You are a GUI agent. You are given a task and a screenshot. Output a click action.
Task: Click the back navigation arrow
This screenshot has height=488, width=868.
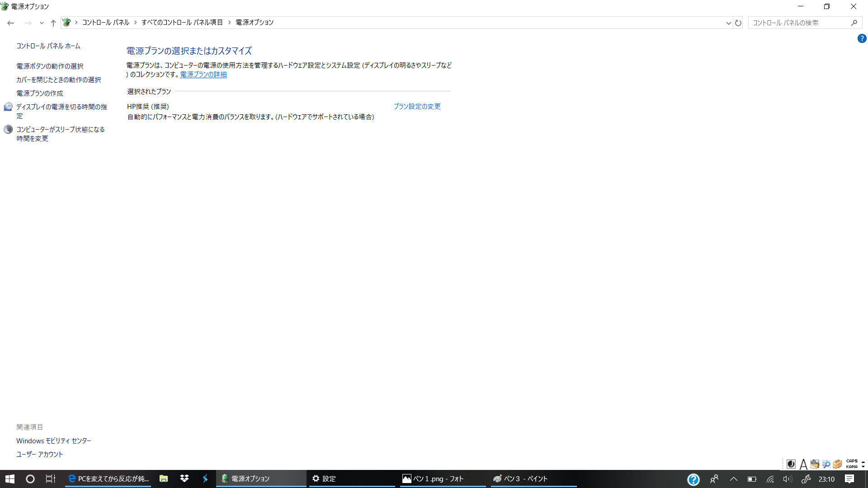coord(11,23)
